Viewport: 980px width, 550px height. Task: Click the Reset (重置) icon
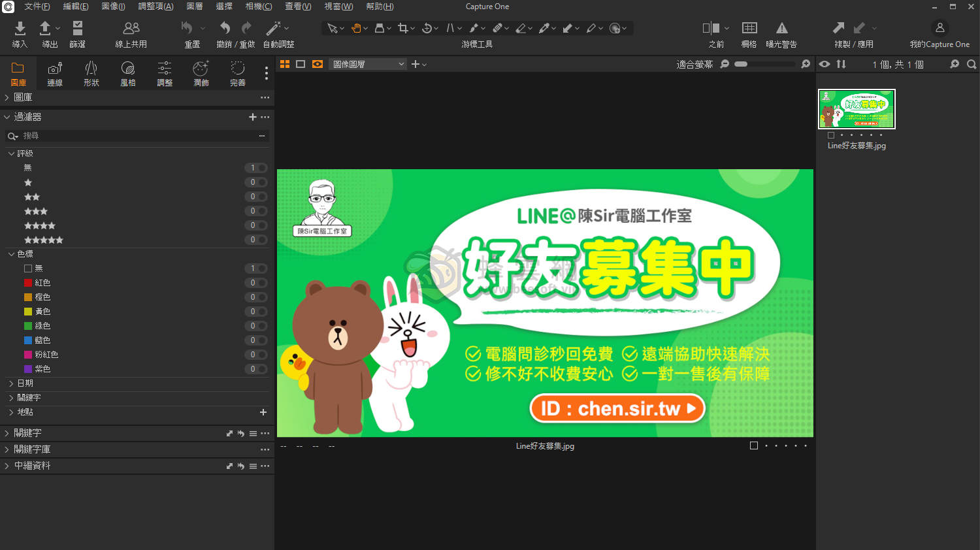[x=187, y=28]
